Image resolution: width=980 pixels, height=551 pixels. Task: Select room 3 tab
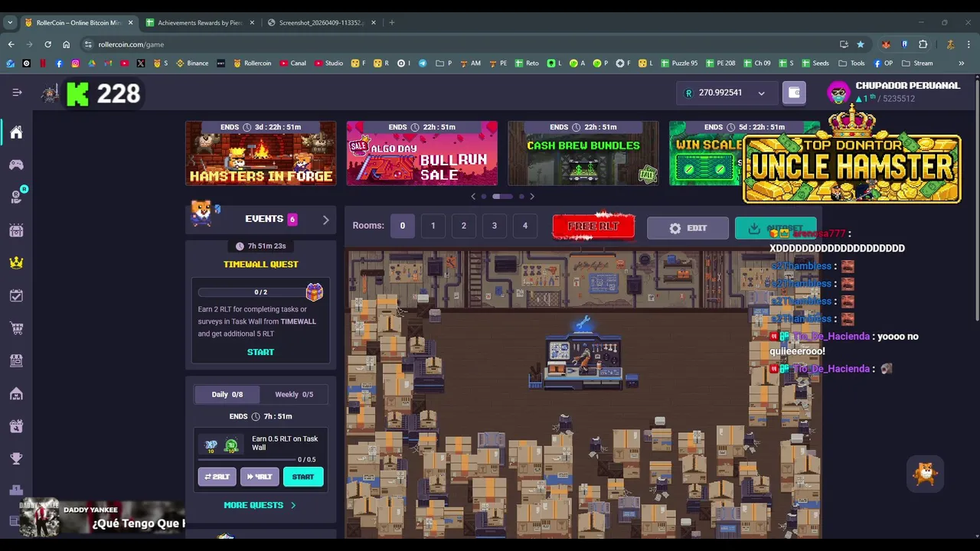click(x=494, y=226)
